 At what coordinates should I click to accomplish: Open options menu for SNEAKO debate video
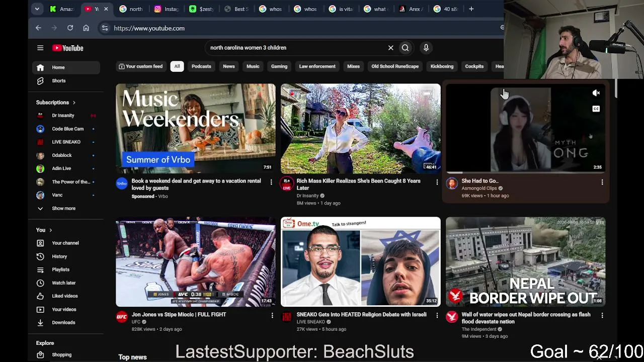tap(437, 315)
